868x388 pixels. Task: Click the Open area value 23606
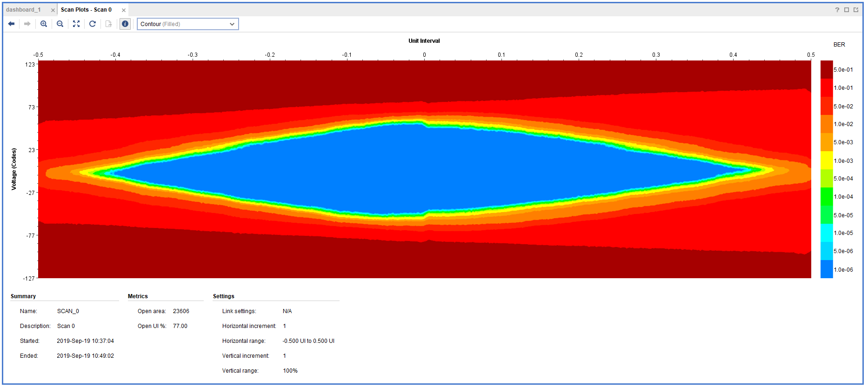tap(181, 311)
